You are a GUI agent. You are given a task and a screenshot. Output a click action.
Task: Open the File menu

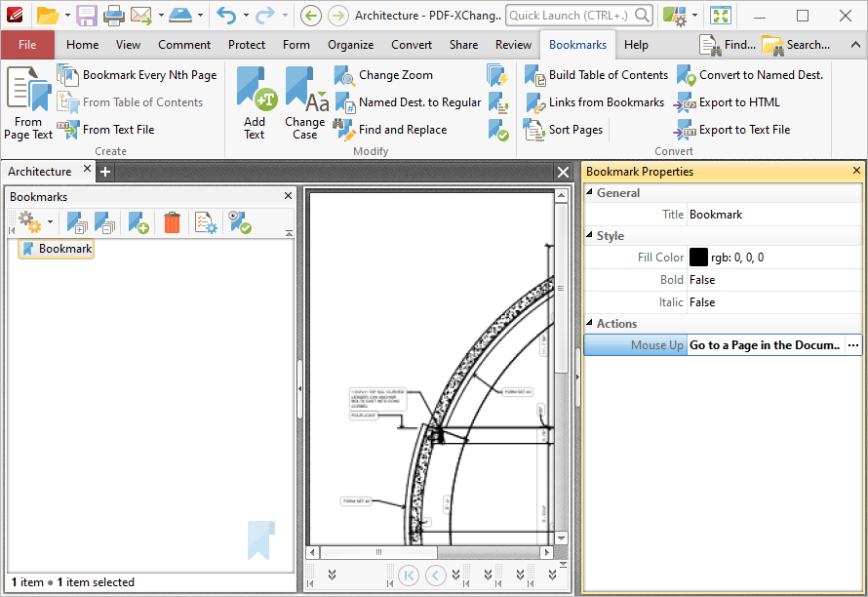27,45
